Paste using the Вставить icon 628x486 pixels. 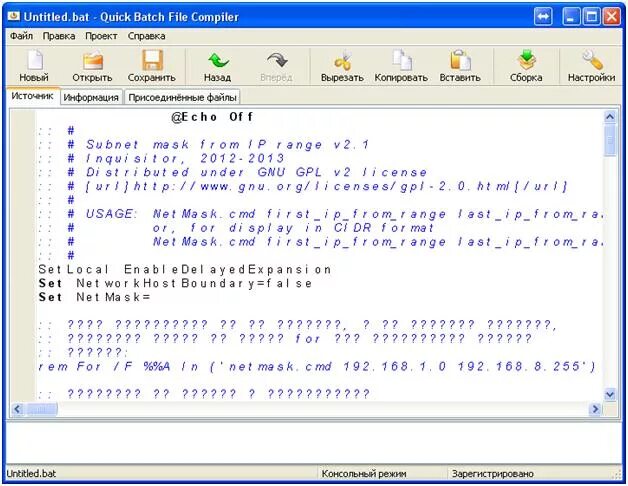point(460,66)
